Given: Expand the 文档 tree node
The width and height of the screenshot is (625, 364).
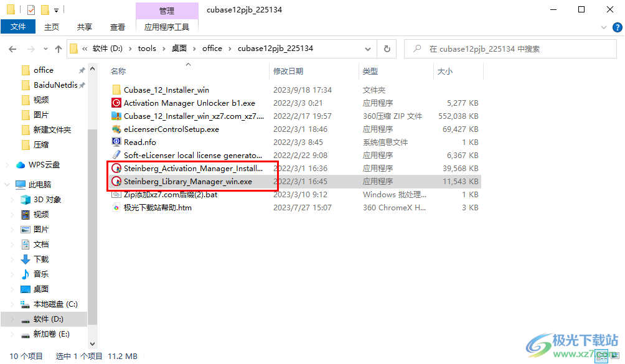Looking at the screenshot, I should [x=12, y=245].
